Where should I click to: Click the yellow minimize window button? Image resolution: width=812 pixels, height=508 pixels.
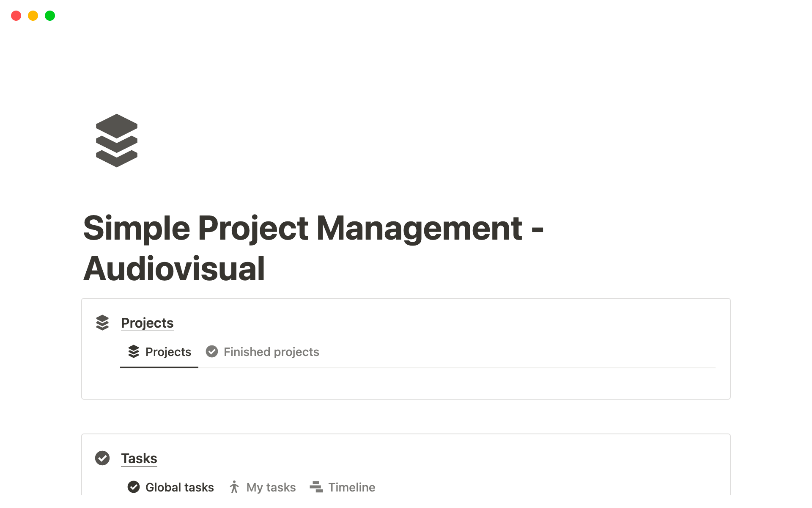click(33, 16)
